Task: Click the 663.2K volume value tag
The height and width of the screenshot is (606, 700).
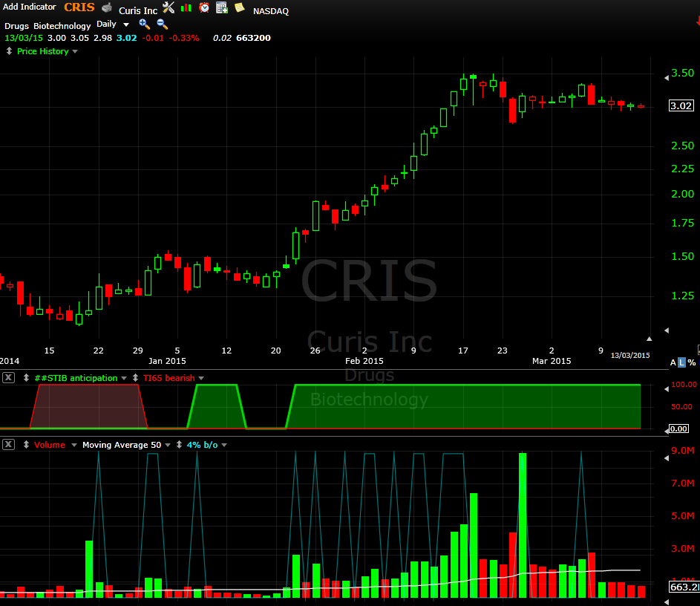Action: coord(684,587)
